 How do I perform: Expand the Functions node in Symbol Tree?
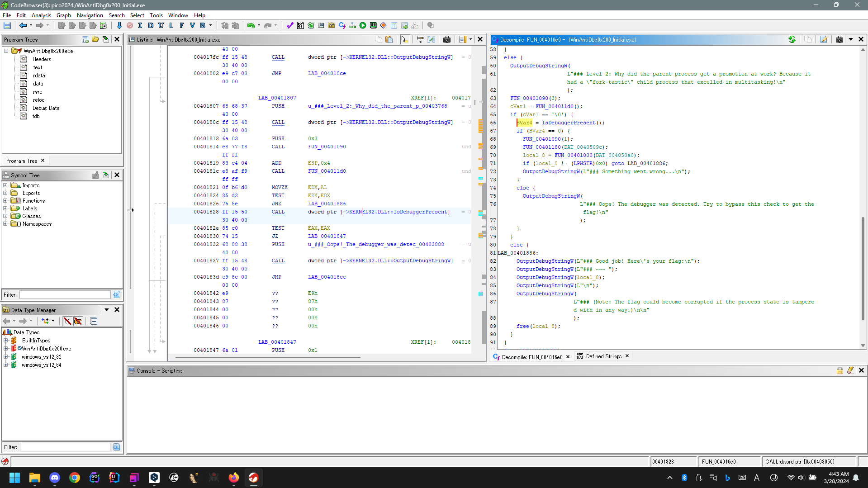point(5,201)
